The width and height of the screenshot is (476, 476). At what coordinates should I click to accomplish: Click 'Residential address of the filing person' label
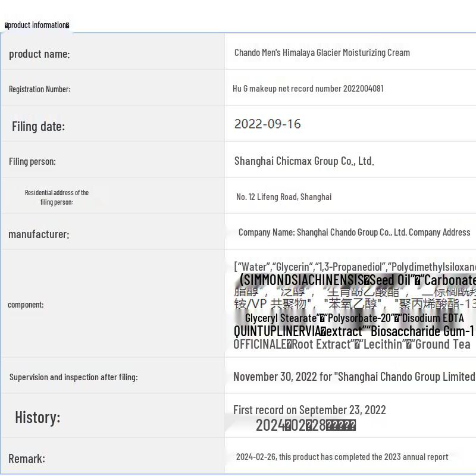(x=57, y=197)
